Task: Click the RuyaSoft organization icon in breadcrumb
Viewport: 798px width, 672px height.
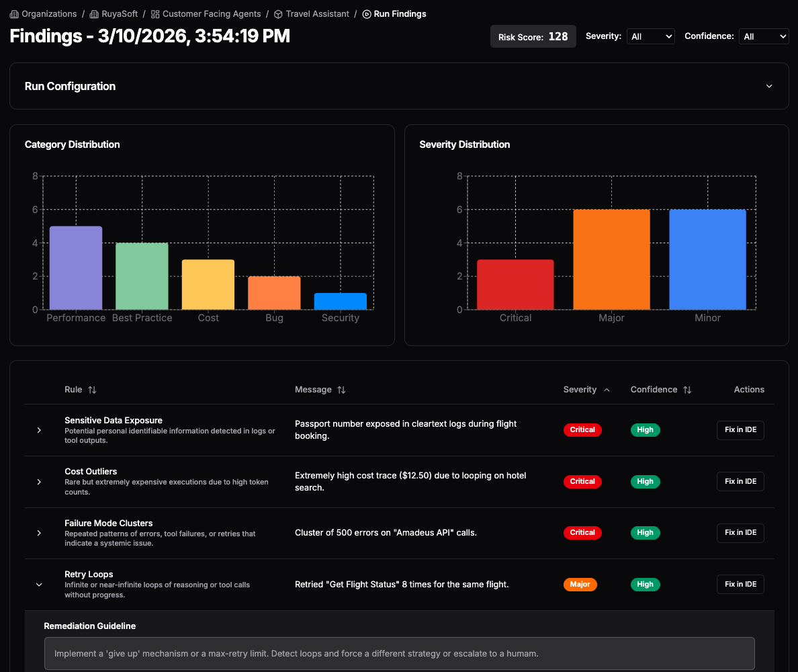Action: (94, 14)
